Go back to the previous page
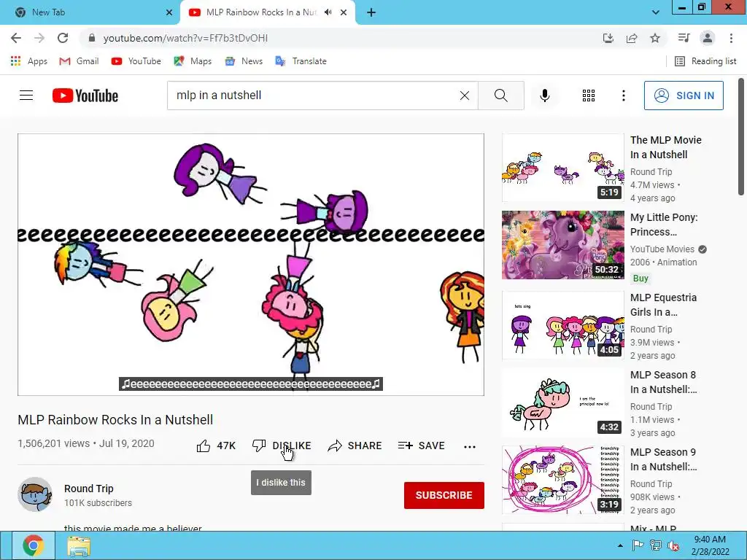Viewport: 747px width, 560px height. coord(16,38)
